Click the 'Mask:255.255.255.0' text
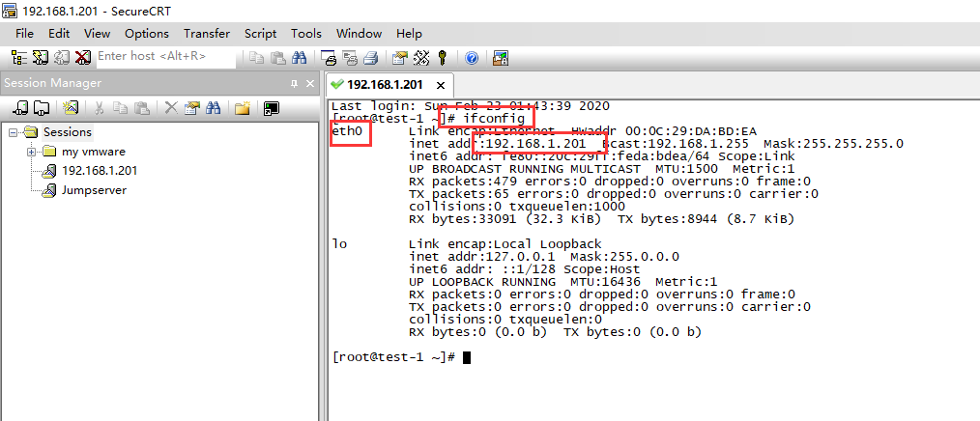This screenshot has height=421, width=980. [833, 144]
